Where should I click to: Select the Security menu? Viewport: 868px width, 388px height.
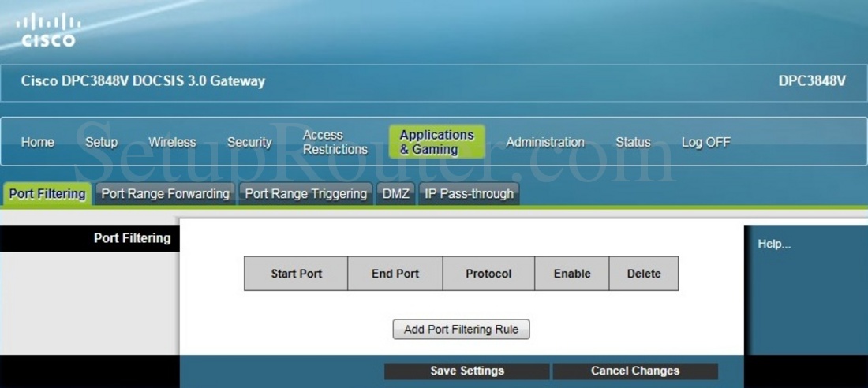(249, 142)
